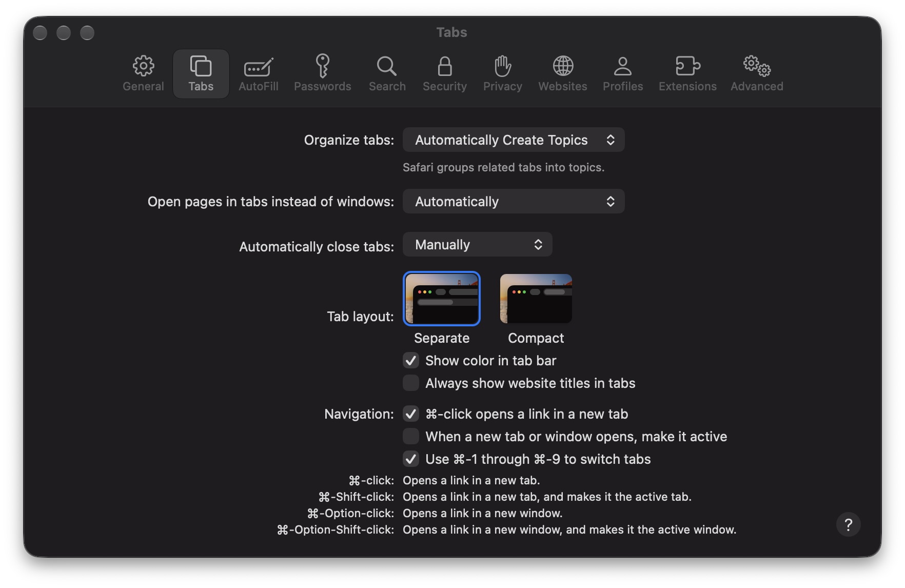Click the '⌘-Shift-click:' label
905x588 pixels.
[356, 497]
